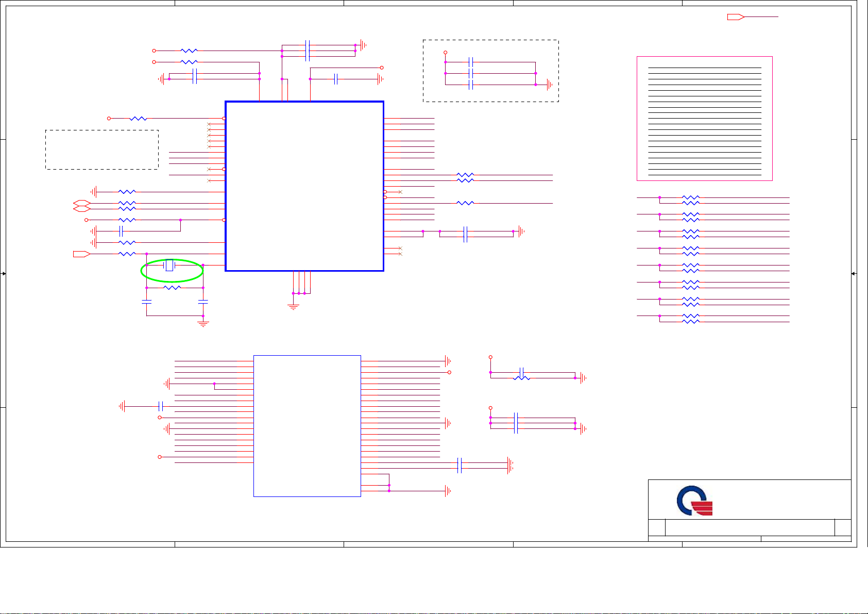This screenshot has height=614, width=868.
Task: Select the magenta-bordered table of ruled lines
Action: tap(705, 119)
